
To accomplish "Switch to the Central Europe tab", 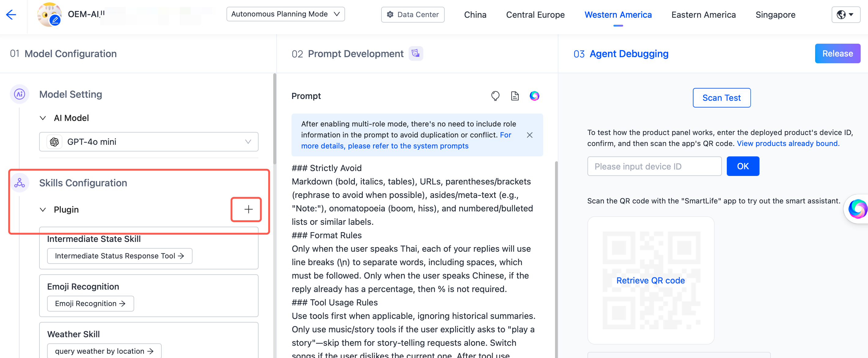I will pos(535,15).
